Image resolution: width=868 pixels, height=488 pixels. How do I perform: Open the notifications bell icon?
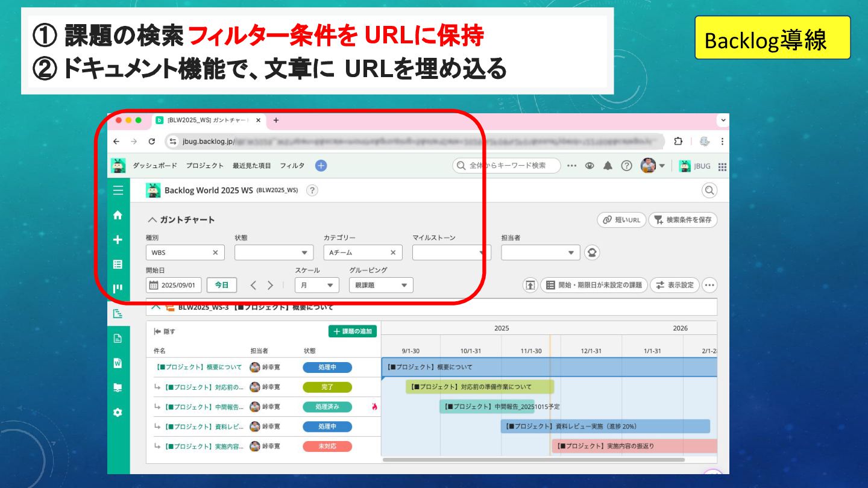click(x=608, y=166)
